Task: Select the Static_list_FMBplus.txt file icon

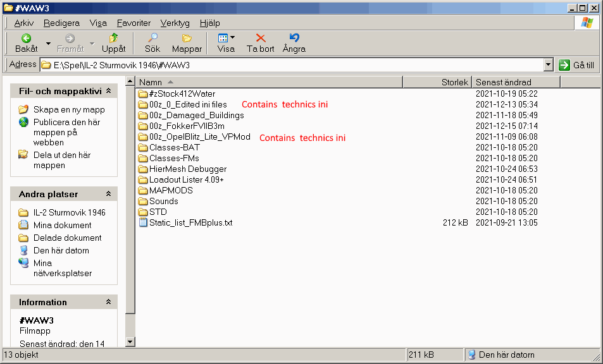Action: pos(143,222)
